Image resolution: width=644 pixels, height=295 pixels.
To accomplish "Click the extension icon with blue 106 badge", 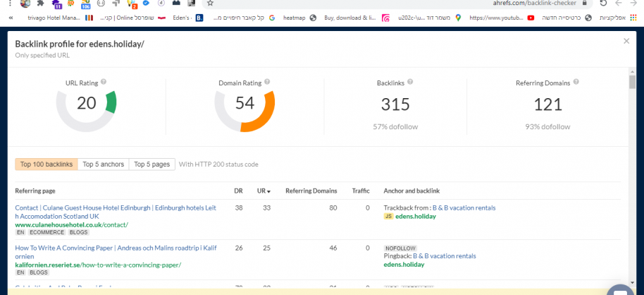I will click(85, 4).
